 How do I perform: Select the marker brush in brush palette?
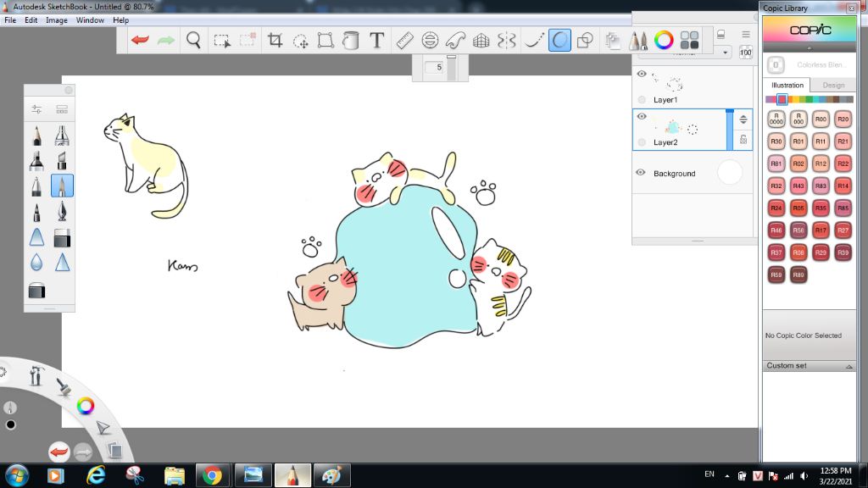[x=36, y=160]
